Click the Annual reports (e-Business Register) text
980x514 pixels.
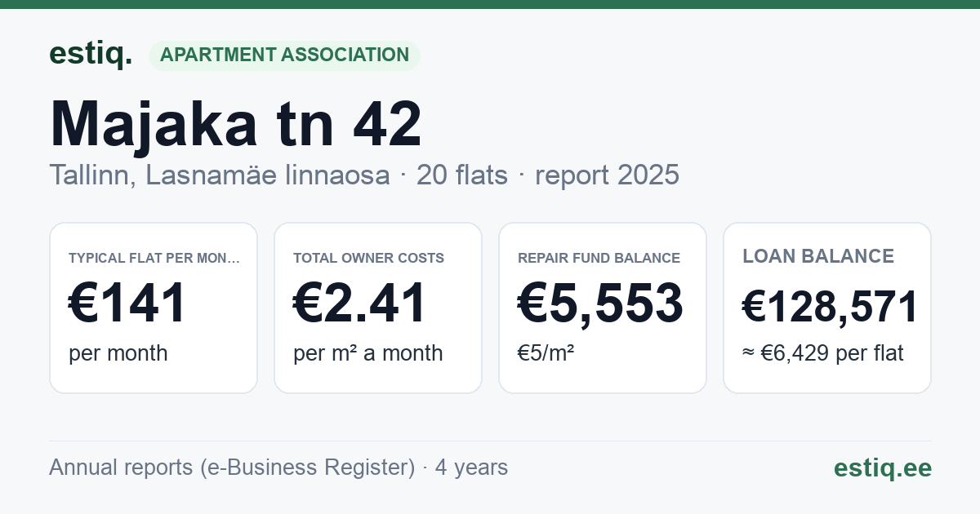tap(232, 467)
